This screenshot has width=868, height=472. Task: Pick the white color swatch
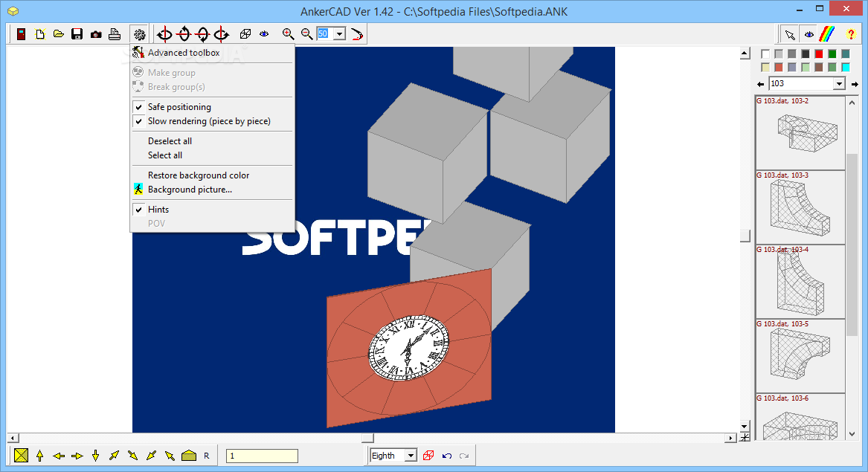point(765,54)
